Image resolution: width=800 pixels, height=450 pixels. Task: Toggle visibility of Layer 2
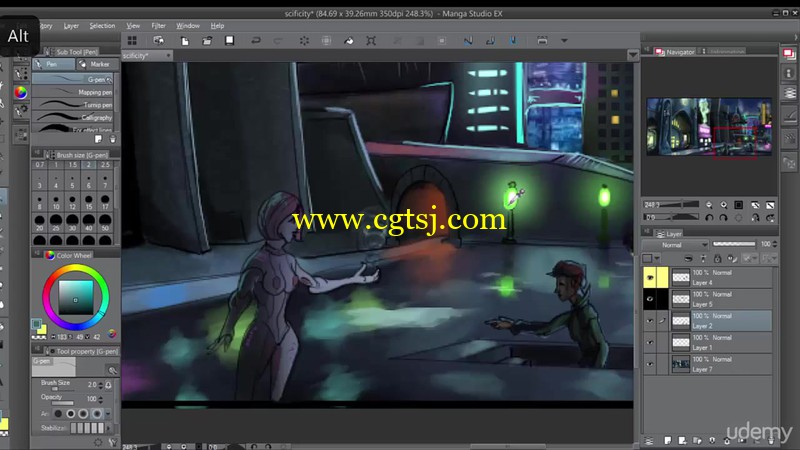click(649, 321)
